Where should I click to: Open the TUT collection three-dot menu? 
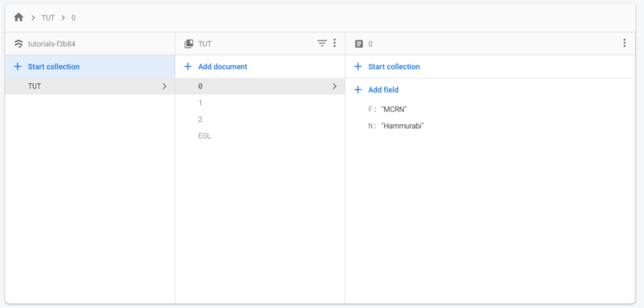334,43
